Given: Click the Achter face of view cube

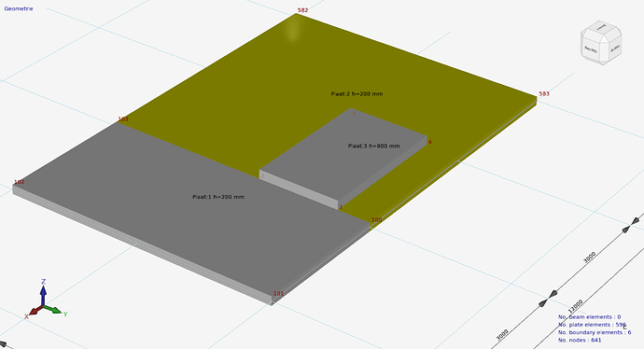Looking at the screenshot, I should pyautogui.click(x=615, y=49).
